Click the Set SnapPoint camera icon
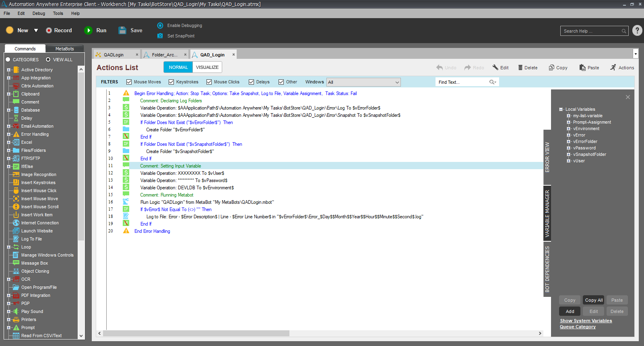This screenshot has height=346, width=644. tap(160, 36)
